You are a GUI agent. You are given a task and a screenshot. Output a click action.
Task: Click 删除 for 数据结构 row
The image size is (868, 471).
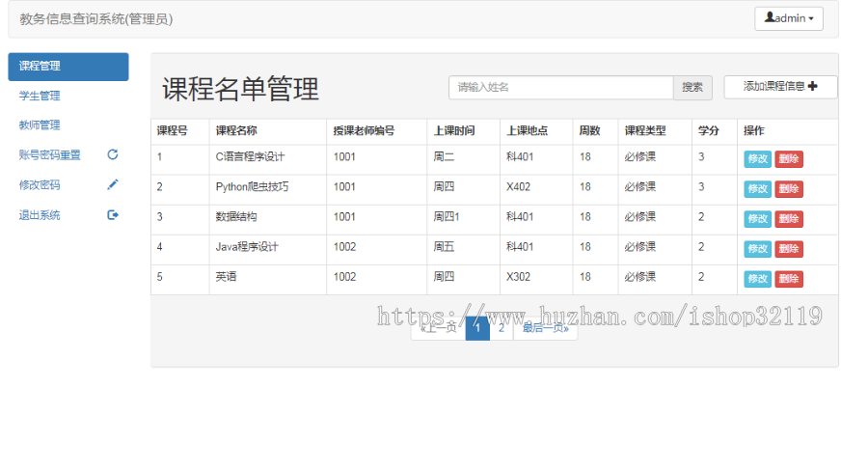coord(788,219)
